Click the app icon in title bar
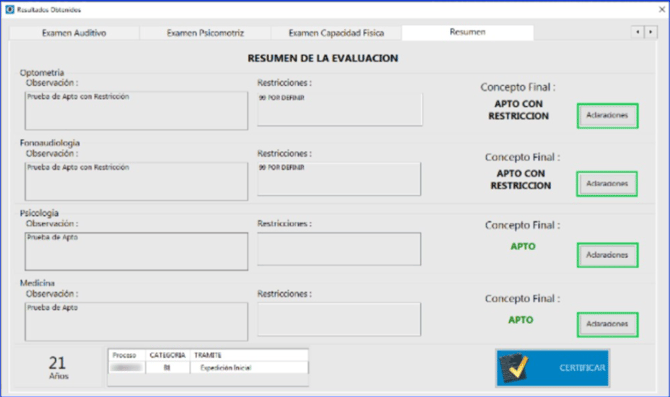 [x=9, y=9]
